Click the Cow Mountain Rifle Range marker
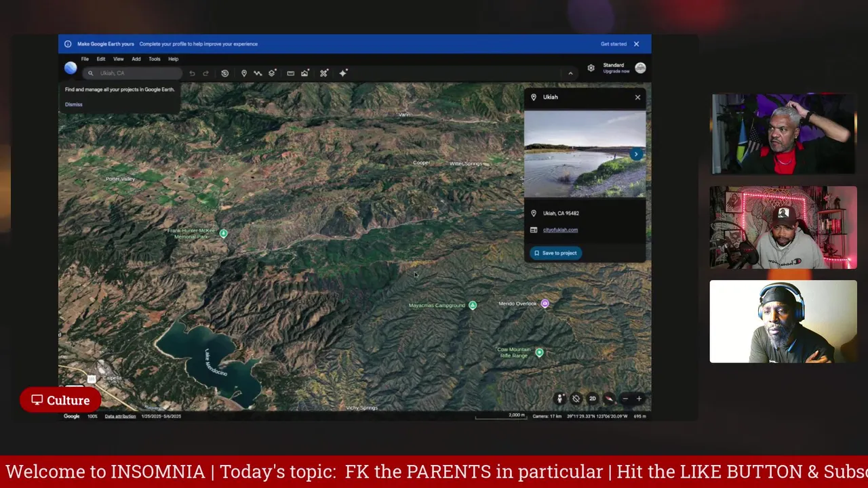 [539, 352]
